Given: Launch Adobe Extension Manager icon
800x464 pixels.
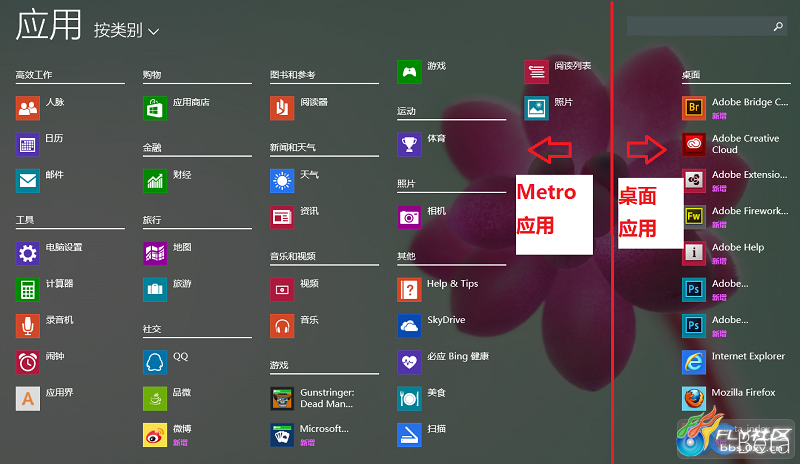Looking at the screenshot, I should click(694, 181).
